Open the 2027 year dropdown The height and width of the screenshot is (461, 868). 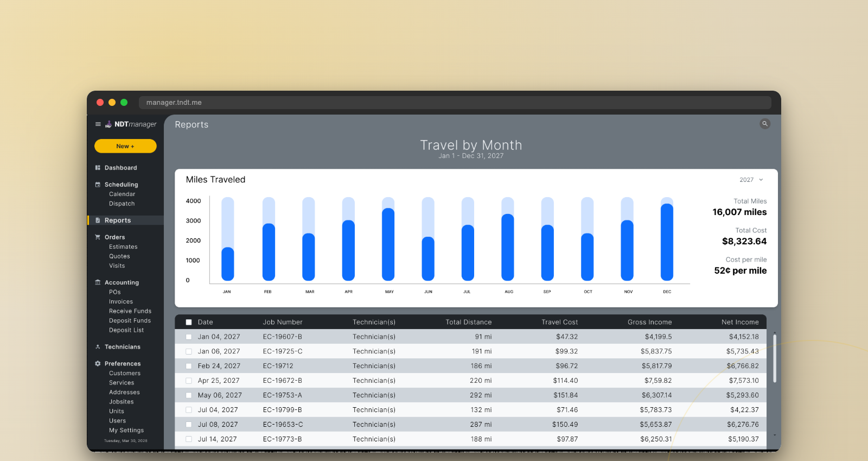click(751, 180)
